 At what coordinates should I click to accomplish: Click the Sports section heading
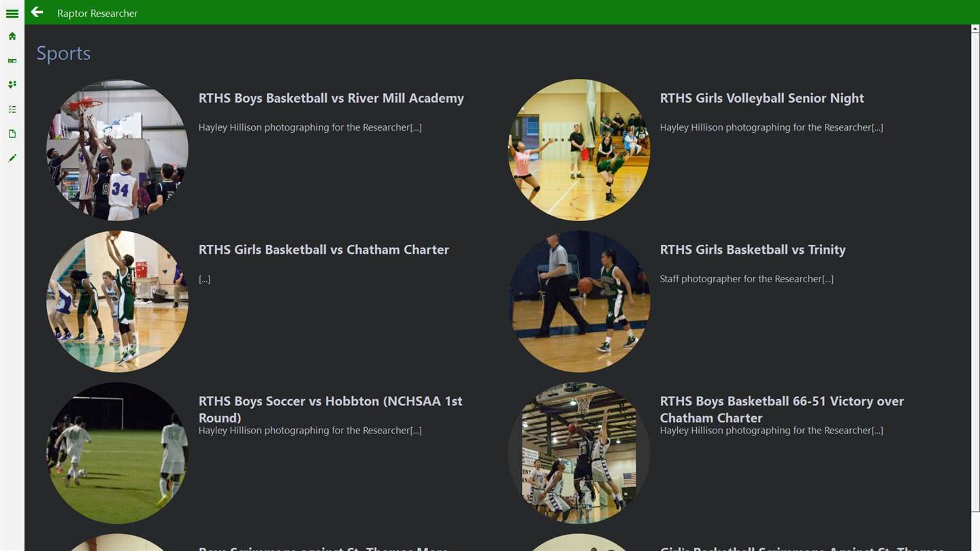click(63, 53)
